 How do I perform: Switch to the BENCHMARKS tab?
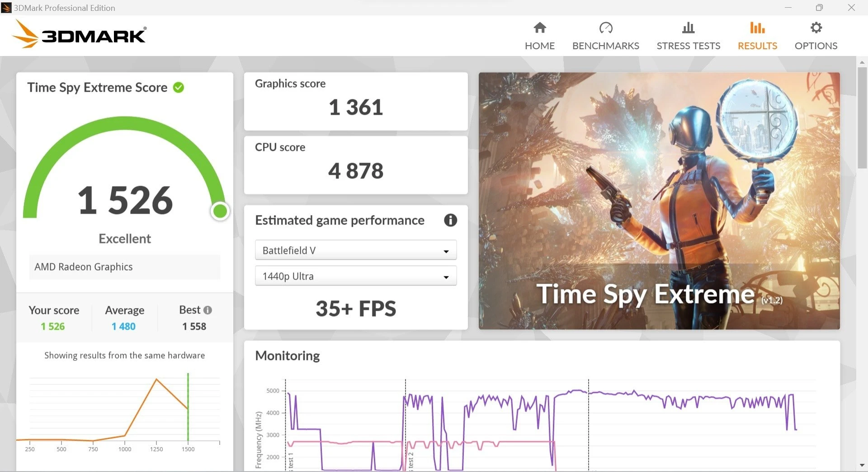point(606,36)
